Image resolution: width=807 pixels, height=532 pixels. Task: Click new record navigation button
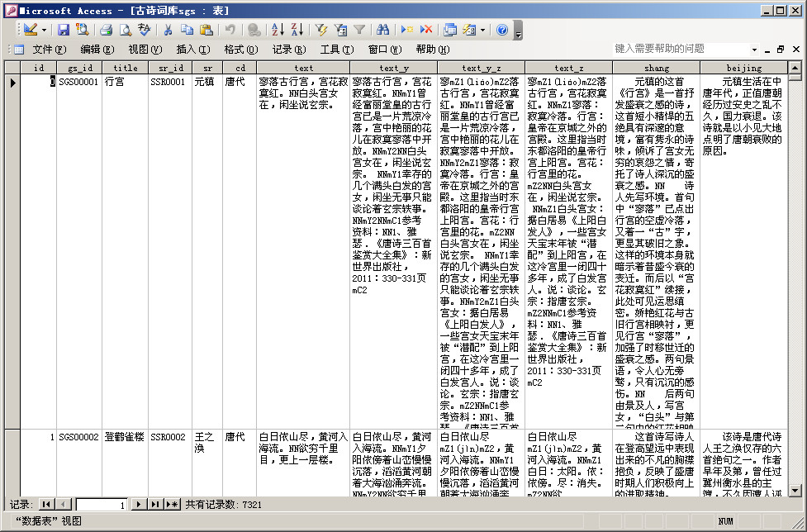(172, 504)
